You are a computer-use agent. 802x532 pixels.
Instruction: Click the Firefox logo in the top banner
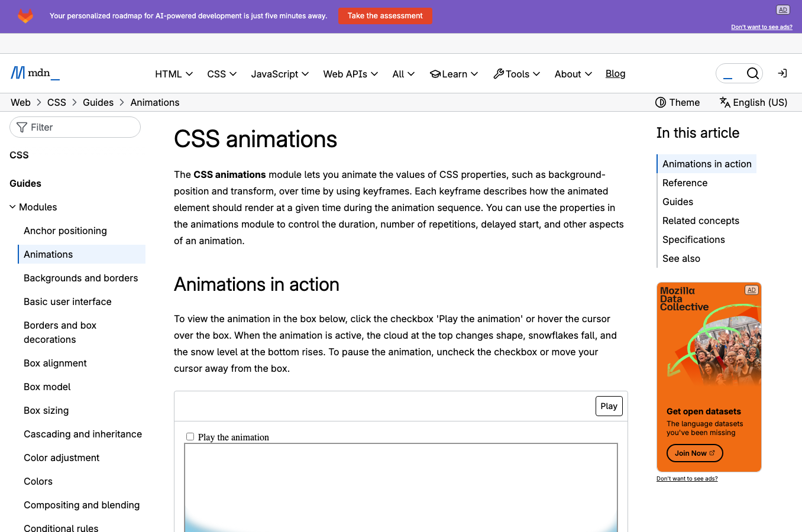pyautogui.click(x=25, y=16)
